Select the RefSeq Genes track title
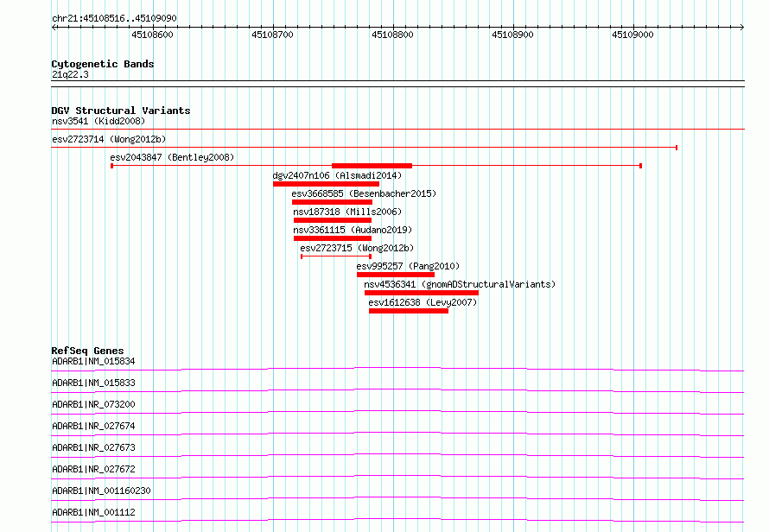The width and height of the screenshot is (769, 532). tap(87, 351)
